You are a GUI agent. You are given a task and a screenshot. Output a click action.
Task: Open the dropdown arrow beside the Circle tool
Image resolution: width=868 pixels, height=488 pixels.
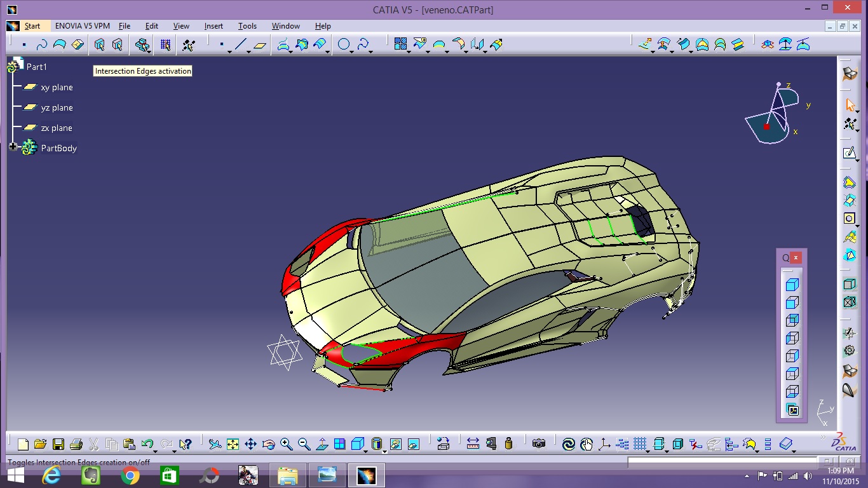(x=353, y=51)
